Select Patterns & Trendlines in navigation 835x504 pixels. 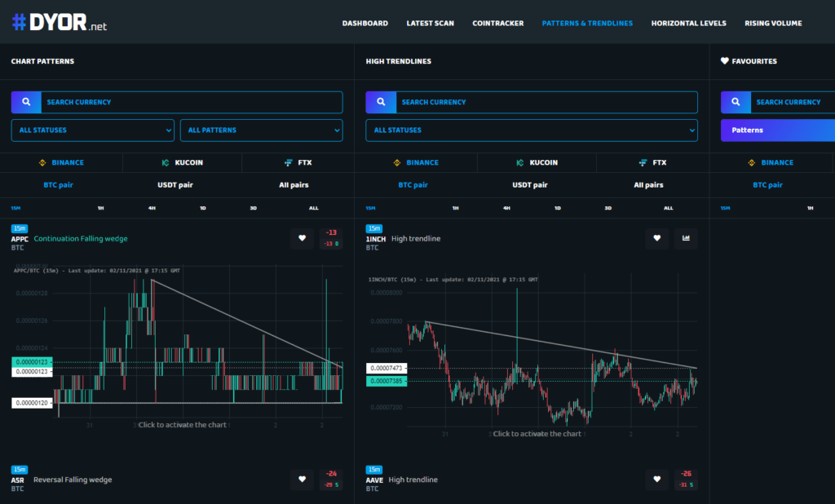pyautogui.click(x=587, y=23)
